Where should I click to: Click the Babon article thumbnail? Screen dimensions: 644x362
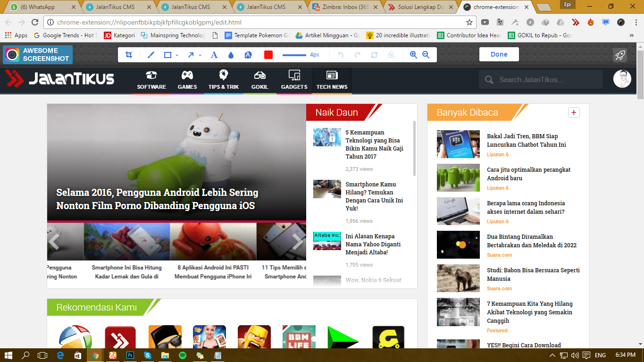pyautogui.click(x=458, y=278)
